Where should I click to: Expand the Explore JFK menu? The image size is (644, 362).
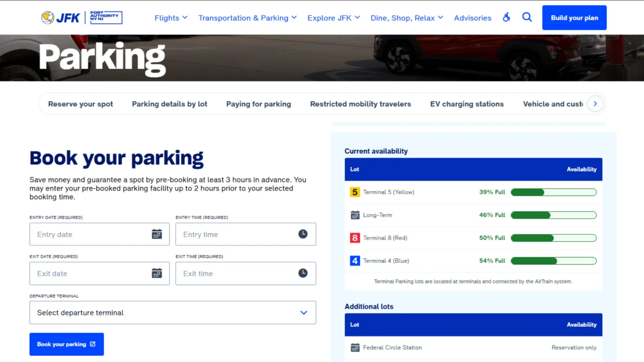(x=334, y=18)
